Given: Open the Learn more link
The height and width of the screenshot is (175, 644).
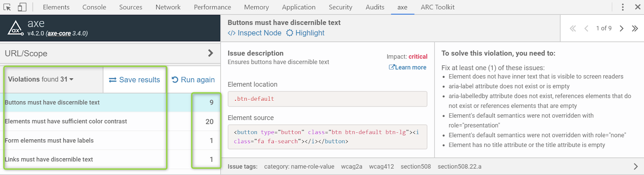Looking at the screenshot, I should click(407, 67).
